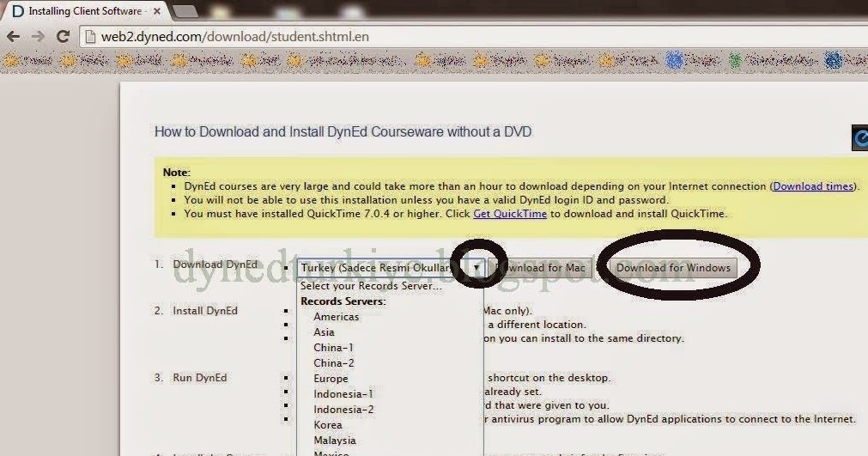Click the blue blurred bookmark icon
This screenshot has width=868, height=456.
click(674, 60)
